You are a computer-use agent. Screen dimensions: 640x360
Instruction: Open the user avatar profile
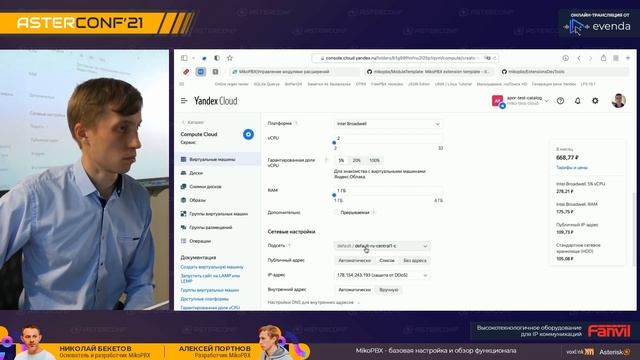[x=618, y=101]
